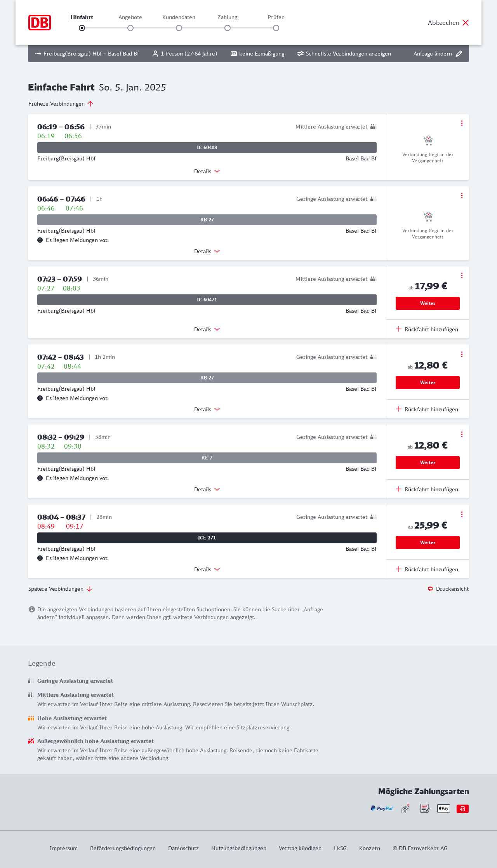Open three-dot menu for ICE 271 connection
The height and width of the screenshot is (868, 497).
tap(462, 514)
